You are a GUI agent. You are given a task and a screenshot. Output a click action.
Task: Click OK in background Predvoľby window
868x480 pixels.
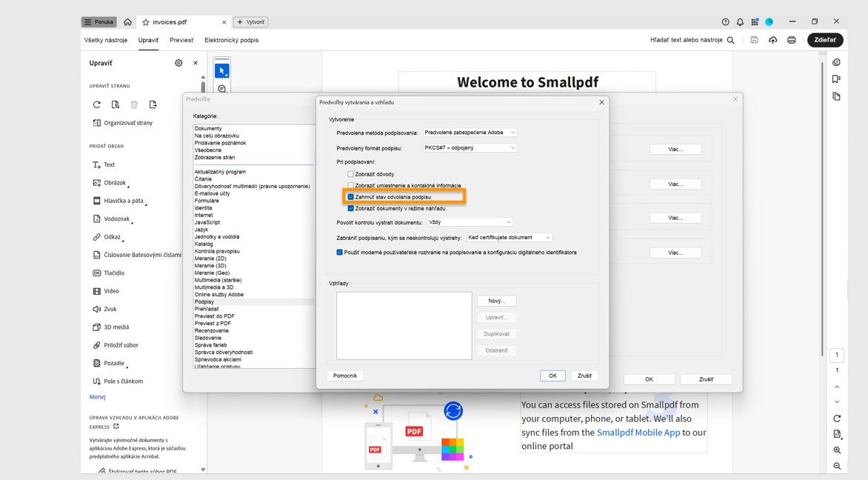(x=649, y=379)
